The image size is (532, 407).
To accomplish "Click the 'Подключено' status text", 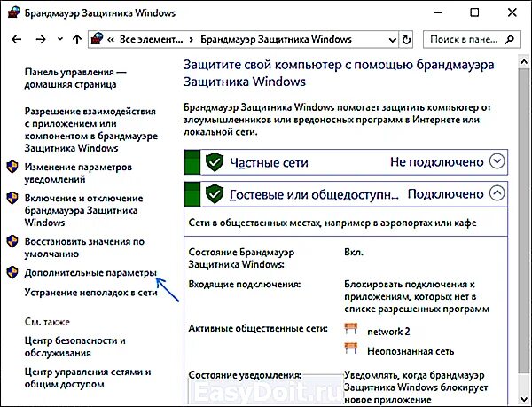I will coord(445,194).
